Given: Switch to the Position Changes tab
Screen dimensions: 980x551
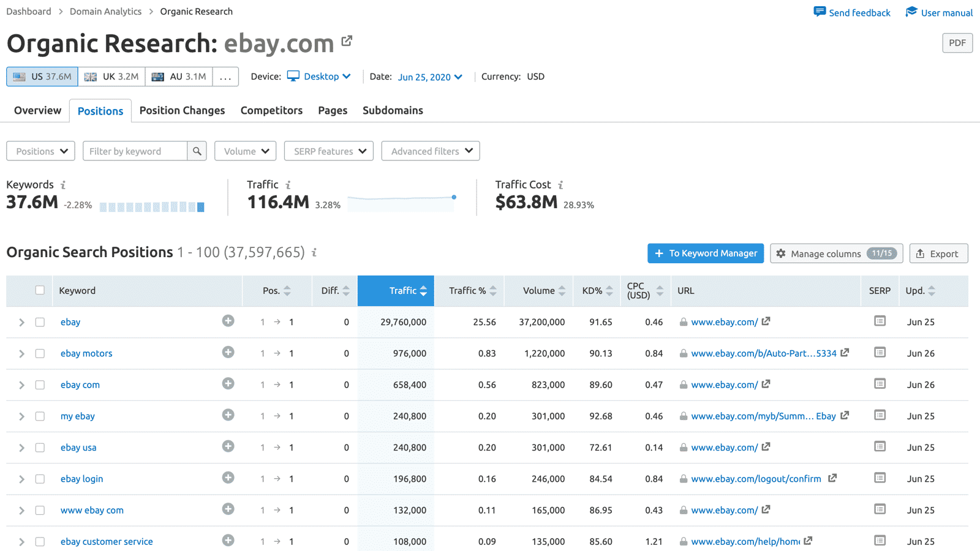Looking at the screenshot, I should [x=182, y=111].
